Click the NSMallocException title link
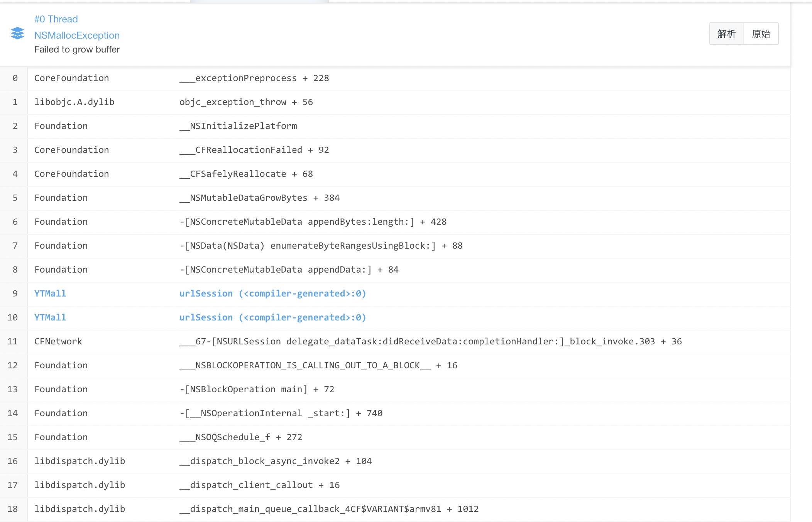Image resolution: width=812 pixels, height=522 pixels. point(77,35)
